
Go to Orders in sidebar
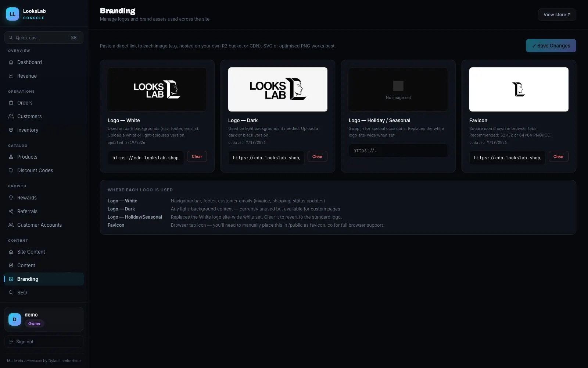[44, 103]
